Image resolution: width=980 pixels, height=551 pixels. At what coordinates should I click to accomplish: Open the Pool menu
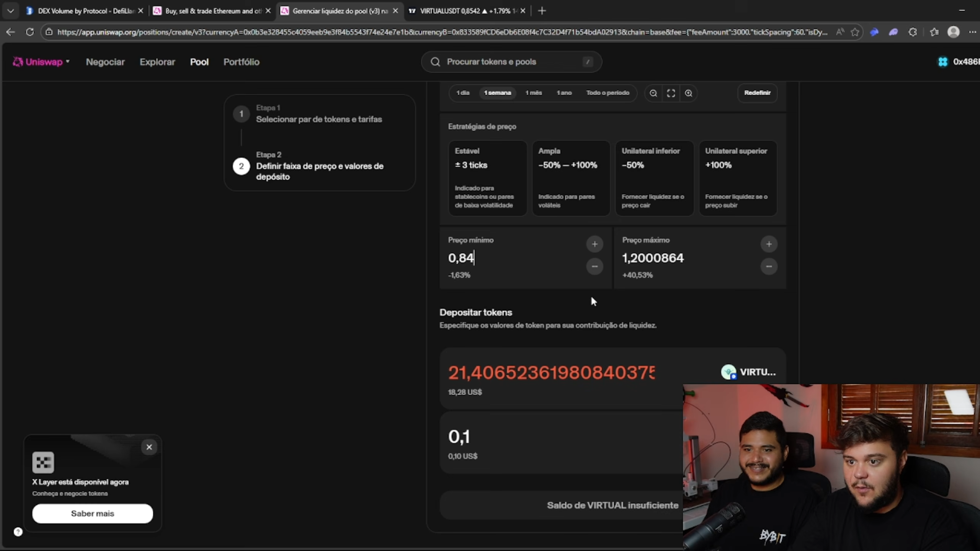coord(199,62)
